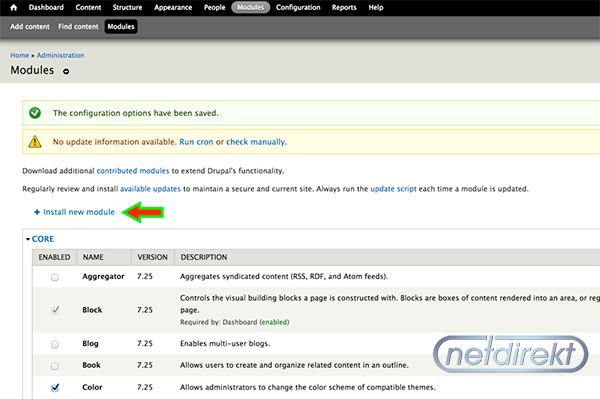Click the Aggregator version 7.25 cell

pos(145,276)
